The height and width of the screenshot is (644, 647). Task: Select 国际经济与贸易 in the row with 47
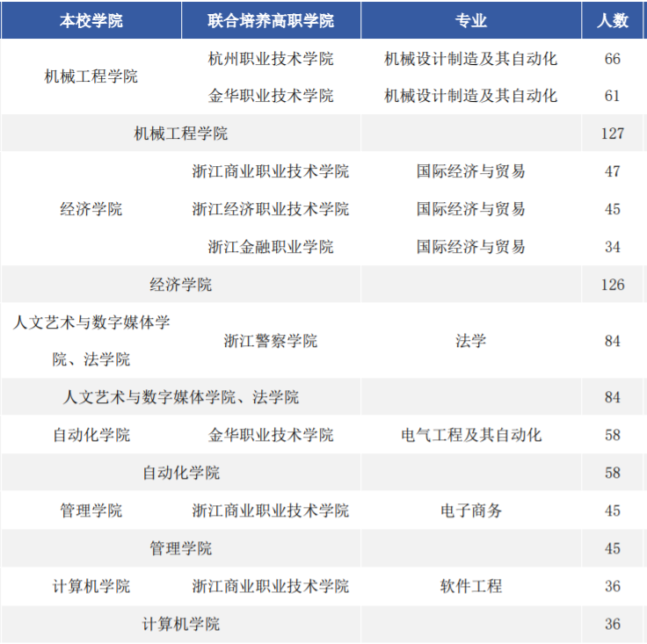click(471, 171)
